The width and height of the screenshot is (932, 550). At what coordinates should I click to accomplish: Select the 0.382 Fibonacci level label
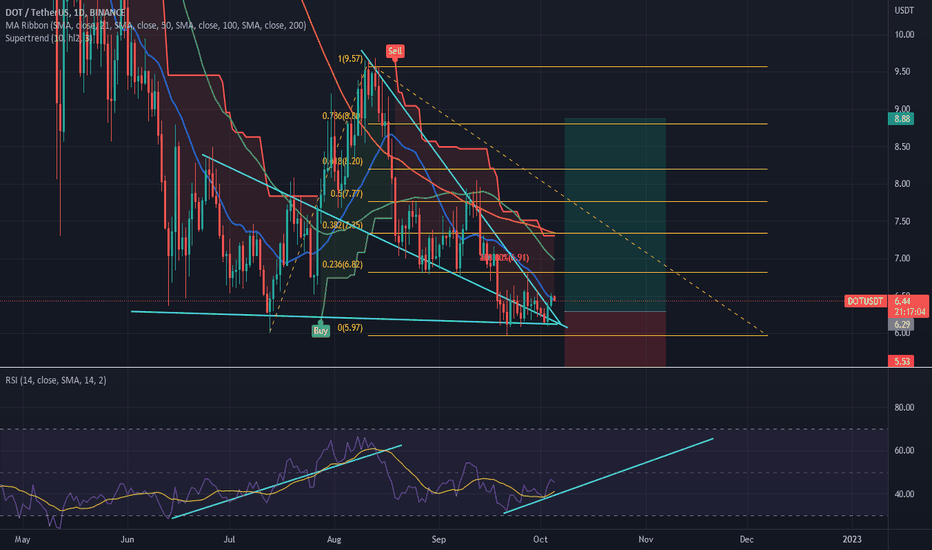(x=342, y=225)
